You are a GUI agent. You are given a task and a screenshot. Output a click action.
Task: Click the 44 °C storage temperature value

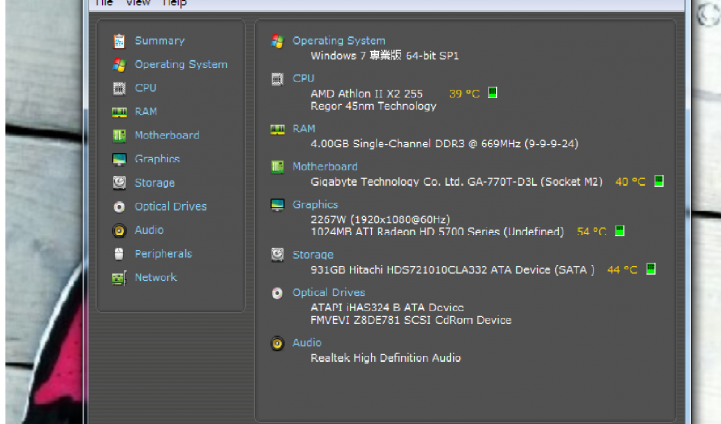[623, 270]
